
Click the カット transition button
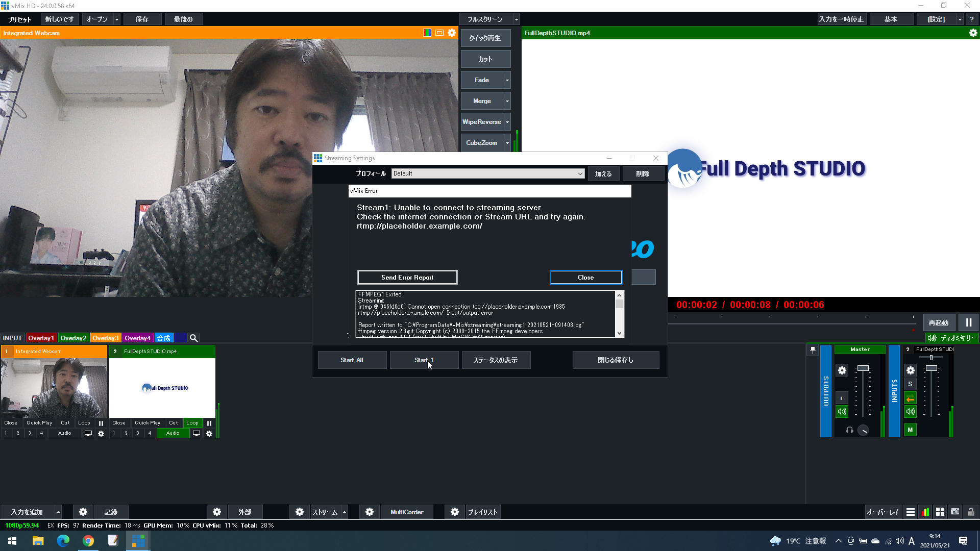(x=485, y=59)
